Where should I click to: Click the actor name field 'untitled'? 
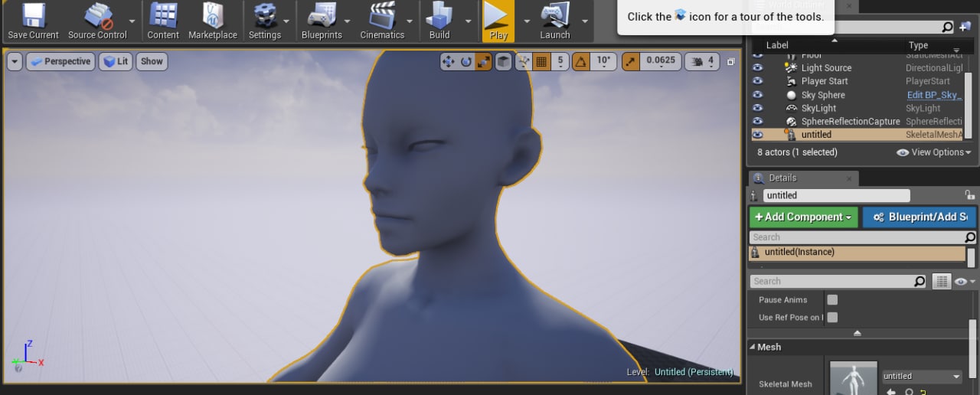coord(836,196)
